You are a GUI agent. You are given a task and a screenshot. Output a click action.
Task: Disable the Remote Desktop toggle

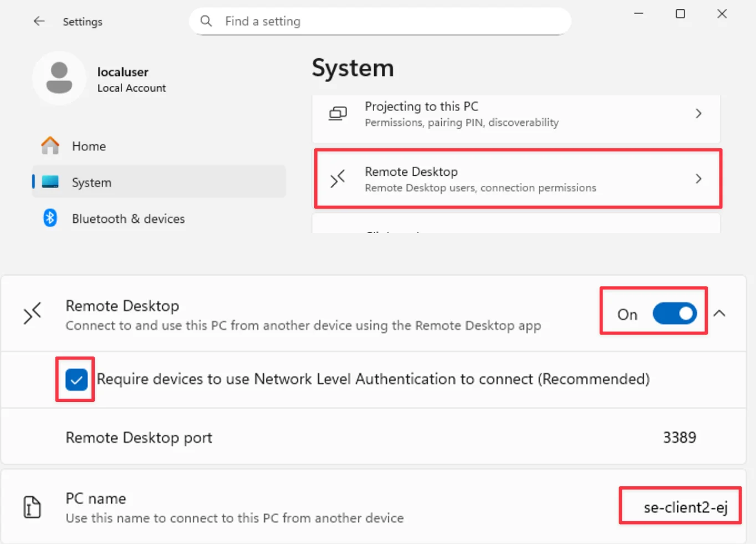[x=674, y=313]
